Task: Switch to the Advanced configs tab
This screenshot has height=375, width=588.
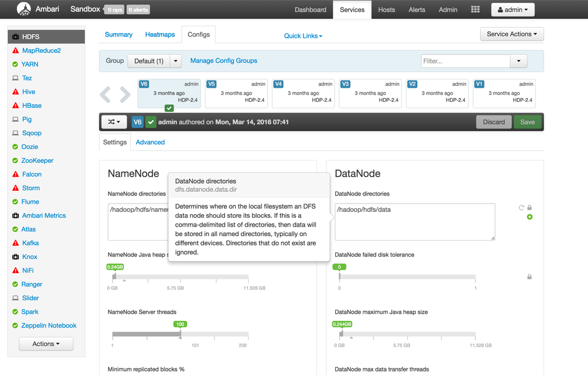Action: point(150,142)
